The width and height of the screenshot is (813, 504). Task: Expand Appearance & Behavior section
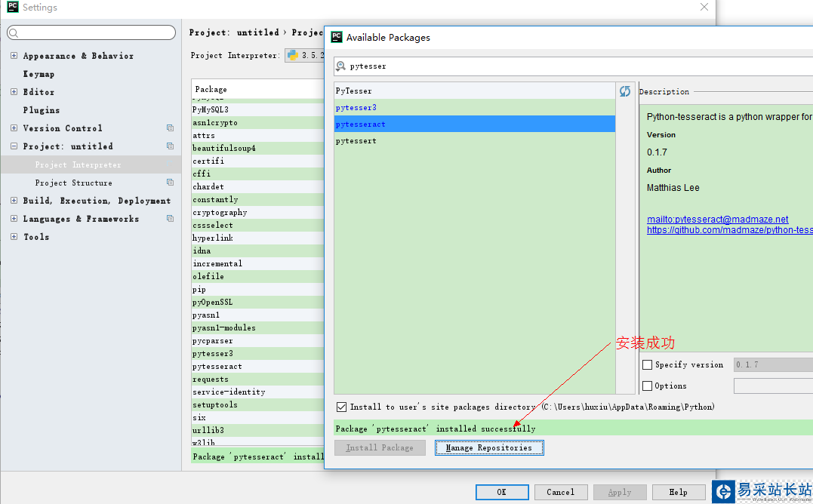point(14,55)
